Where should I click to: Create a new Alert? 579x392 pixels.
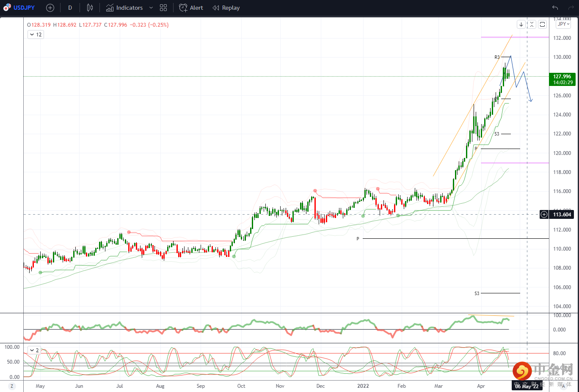pos(191,8)
